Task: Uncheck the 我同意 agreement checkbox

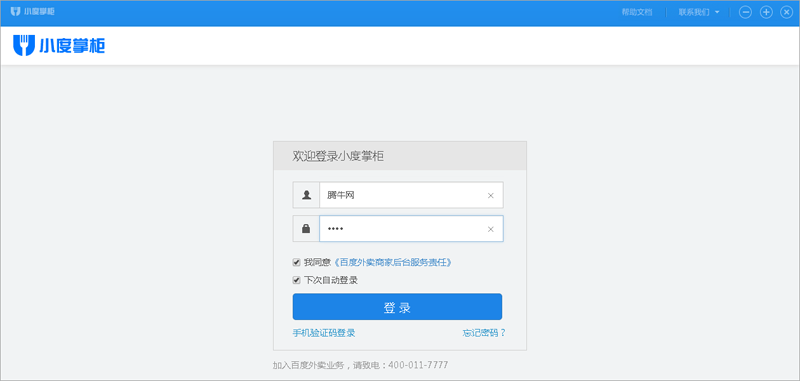Action: click(296, 262)
